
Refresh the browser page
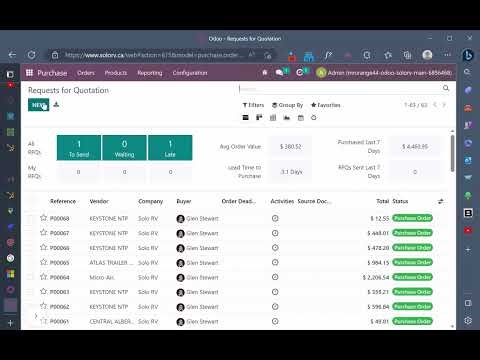click(x=32, y=55)
